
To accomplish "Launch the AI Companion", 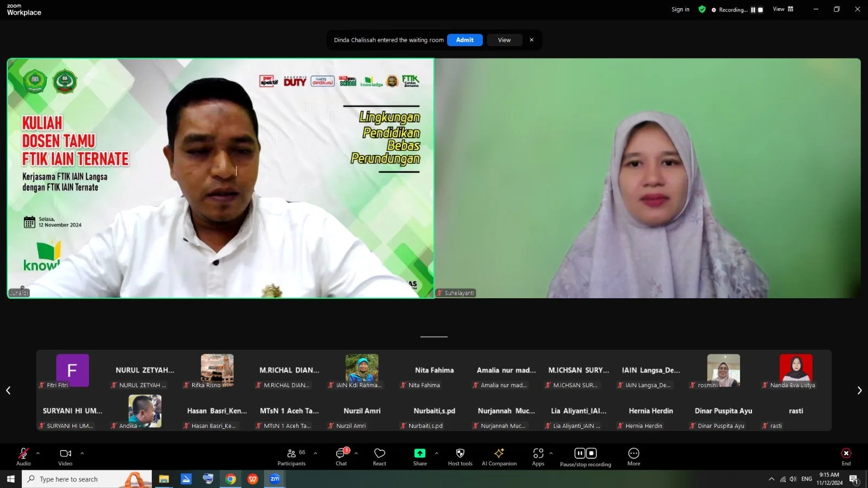I will tap(499, 457).
